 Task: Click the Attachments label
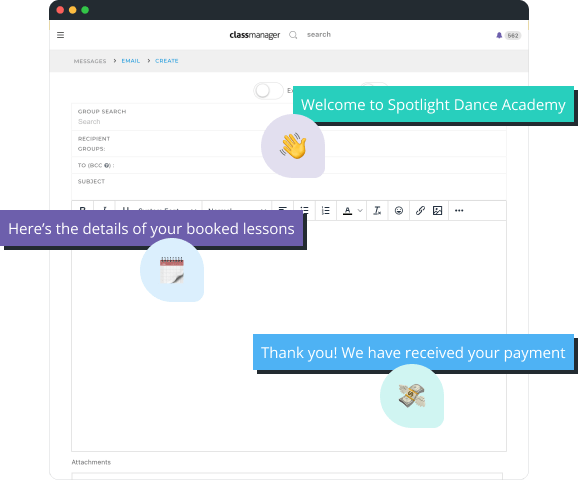click(x=91, y=462)
